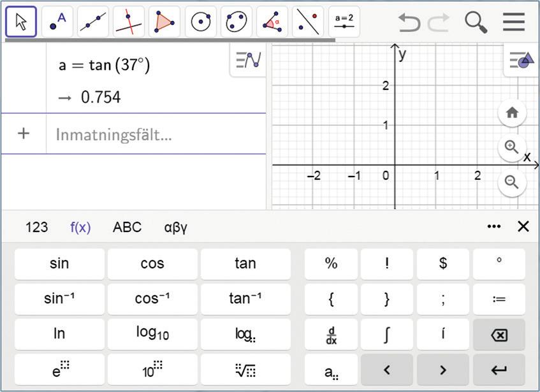Screen dimensions: 540x392
Task: Switch to the 123 keyboard tab
Action: pos(36,227)
